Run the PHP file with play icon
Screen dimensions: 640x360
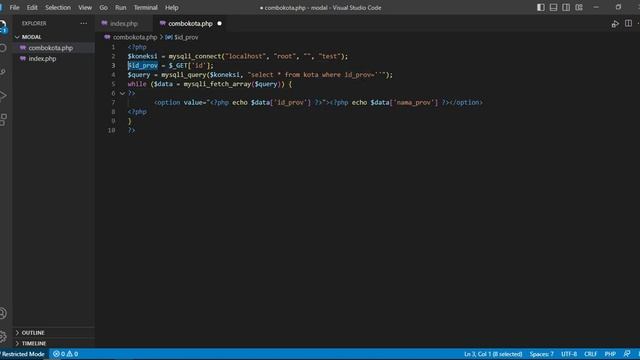click(x=615, y=24)
